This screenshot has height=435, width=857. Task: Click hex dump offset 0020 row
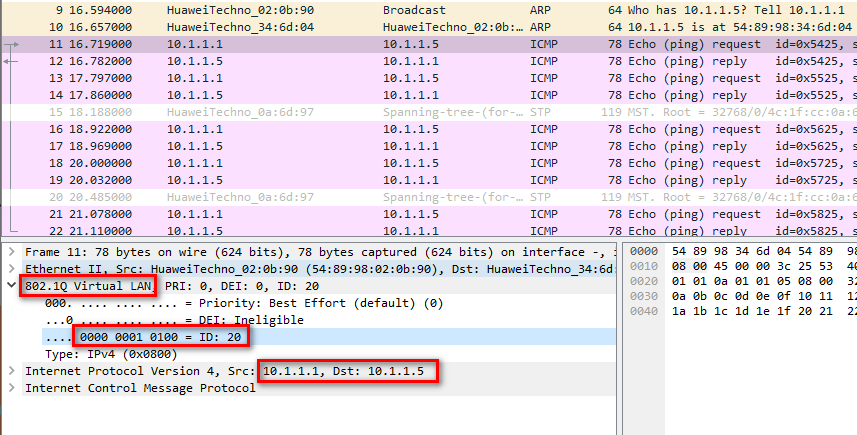click(x=743, y=281)
